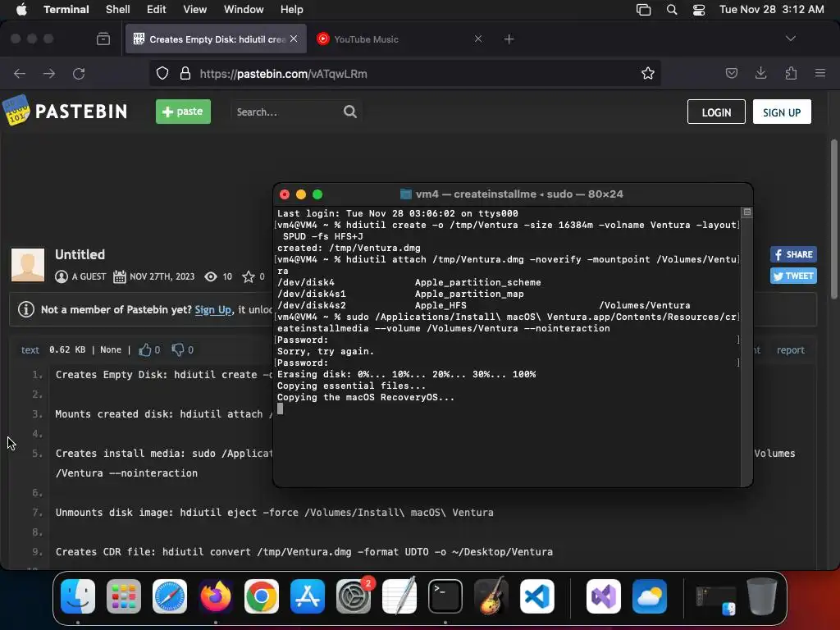Open the Shell menu
Screen dimensions: 840x630
pos(118,10)
